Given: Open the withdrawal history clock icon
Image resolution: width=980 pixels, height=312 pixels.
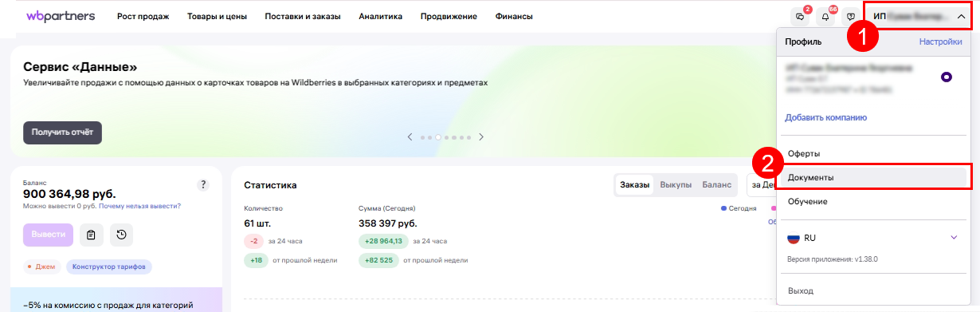Looking at the screenshot, I should pos(121,235).
